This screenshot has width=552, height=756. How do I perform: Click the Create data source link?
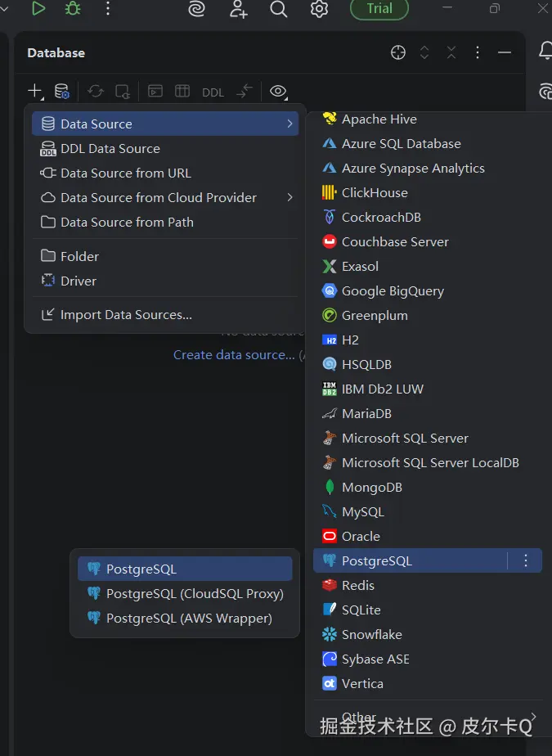point(234,355)
